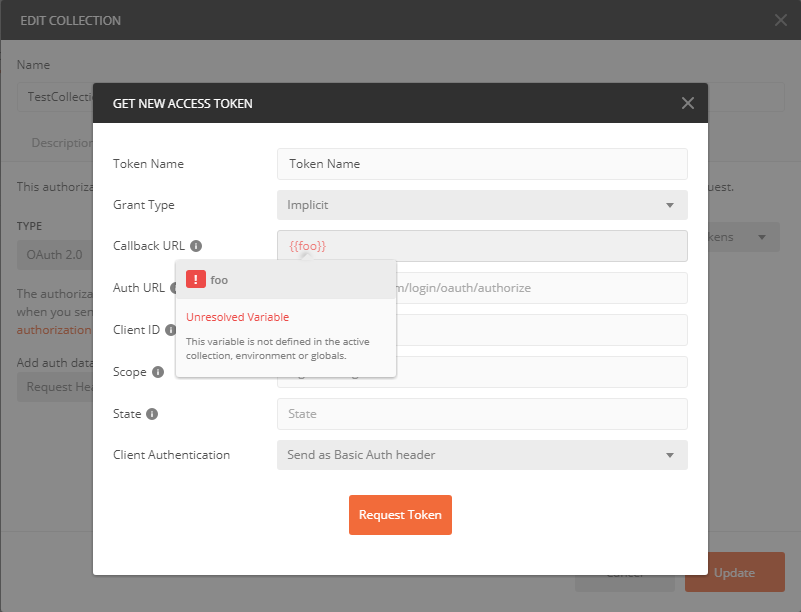Click the Scope info icon
801x612 pixels.
click(158, 372)
